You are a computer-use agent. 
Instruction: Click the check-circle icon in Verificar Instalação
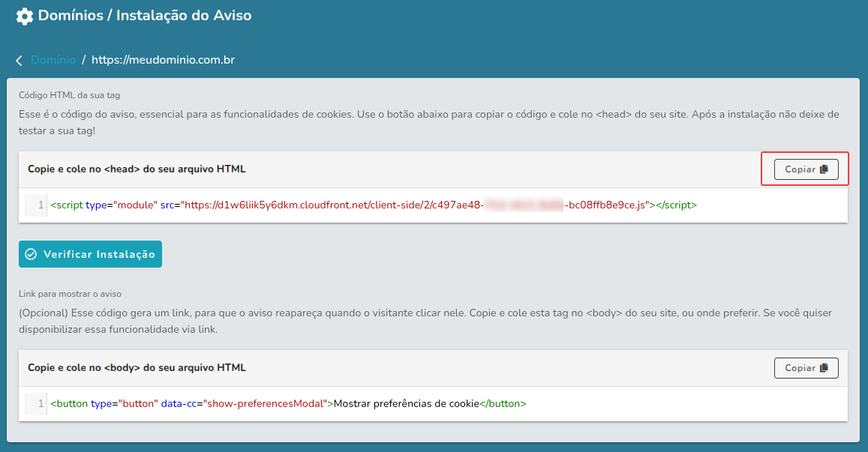(30, 253)
